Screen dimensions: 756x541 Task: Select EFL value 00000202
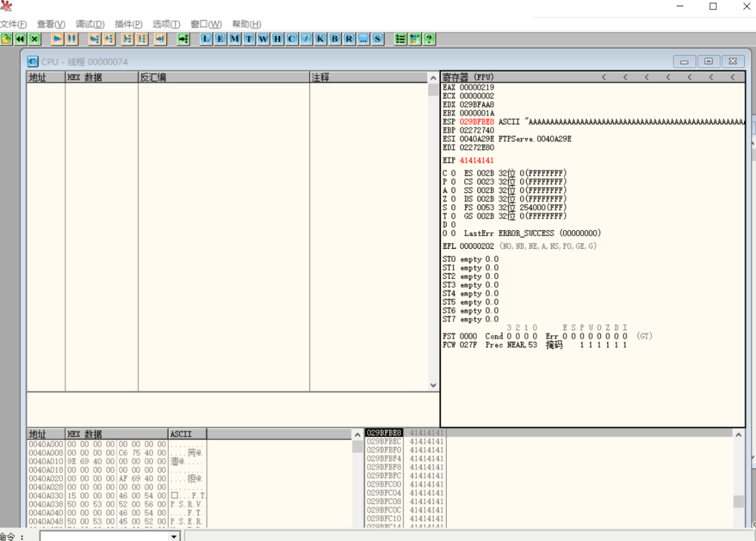[477, 246]
